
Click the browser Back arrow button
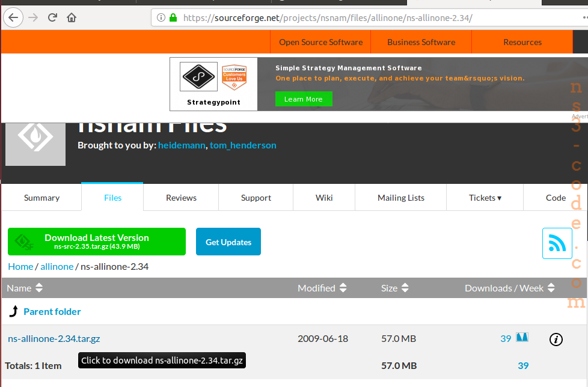click(x=13, y=17)
